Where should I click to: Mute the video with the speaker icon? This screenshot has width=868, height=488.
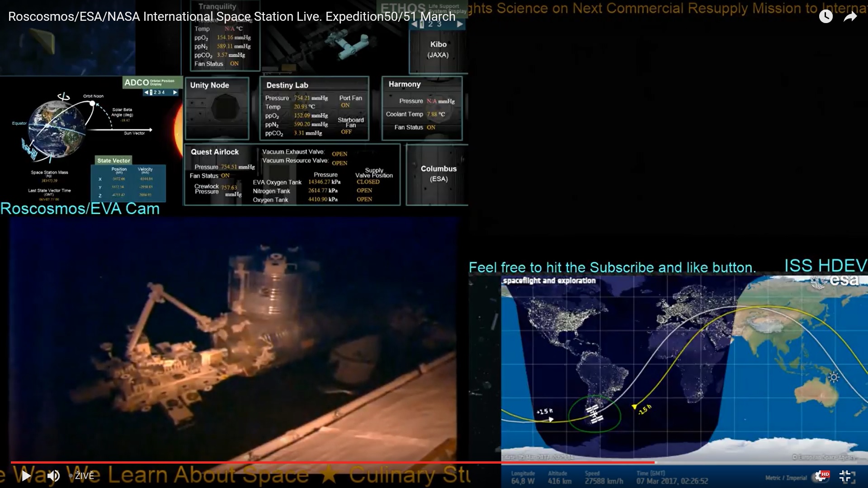click(x=53, y=475)
